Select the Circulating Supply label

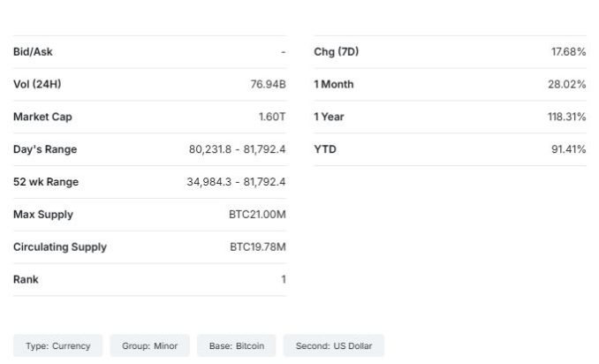pos(60,247)
